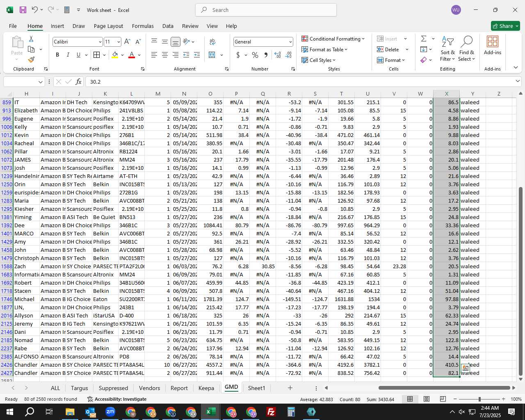Screen dimensions: 525x420
Task: Switch to the Data tab
Action: [168, 26]
